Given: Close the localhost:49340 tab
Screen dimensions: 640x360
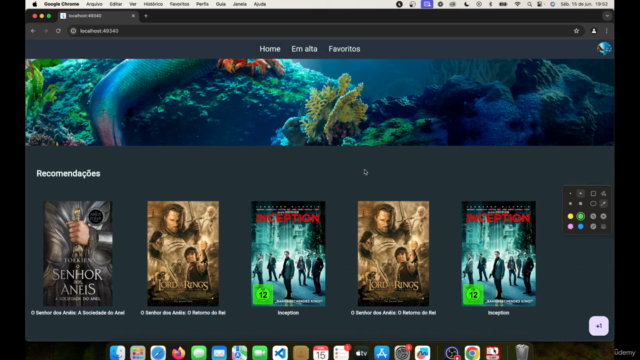Looking at the screenshot, I should tap(133, 16).
